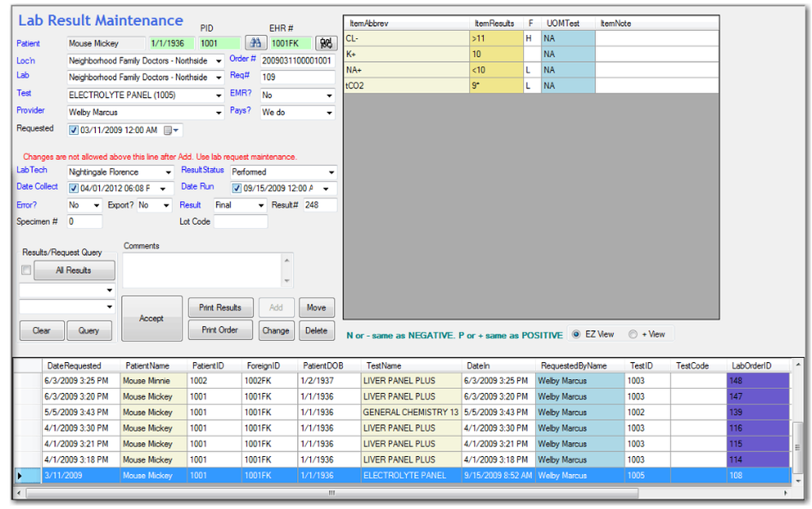Click the binoculars patient search icon

256,43
